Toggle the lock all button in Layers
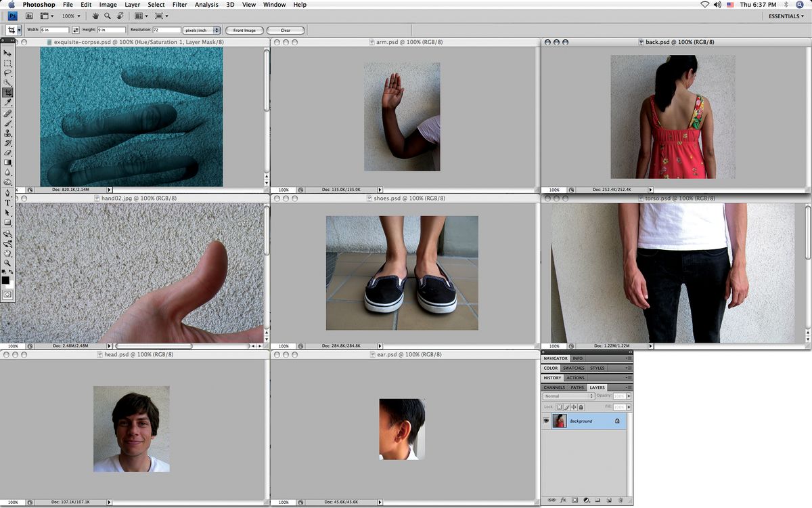 [581, 407]
